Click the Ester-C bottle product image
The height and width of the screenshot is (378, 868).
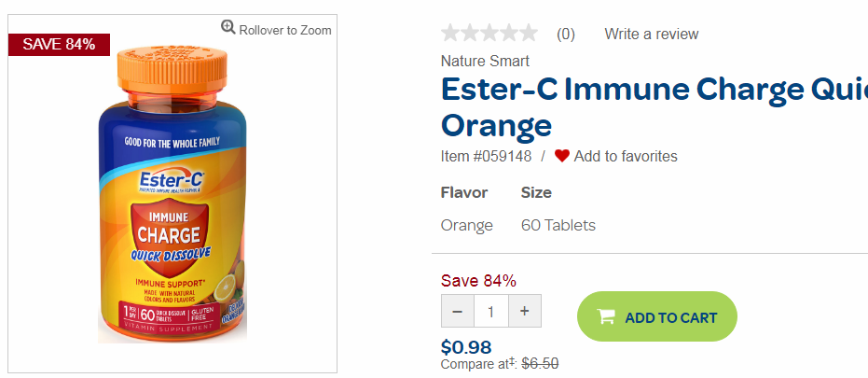[172, 194]
